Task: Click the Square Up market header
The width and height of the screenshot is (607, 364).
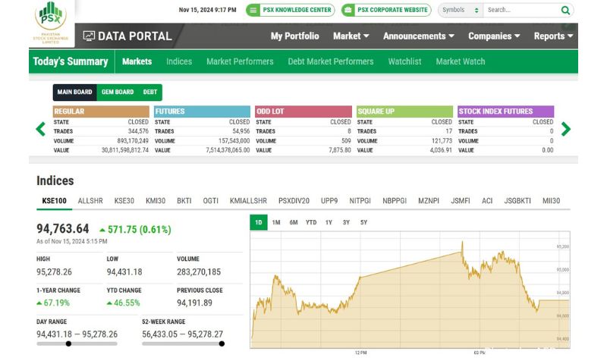Action: coord(404,111)
